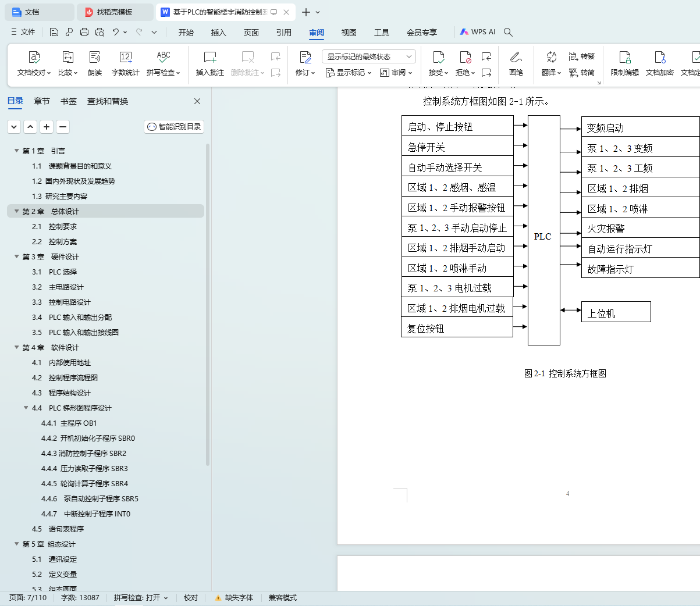Open the 显示标记的最终状态 dropdown

[x=369, y=56]
